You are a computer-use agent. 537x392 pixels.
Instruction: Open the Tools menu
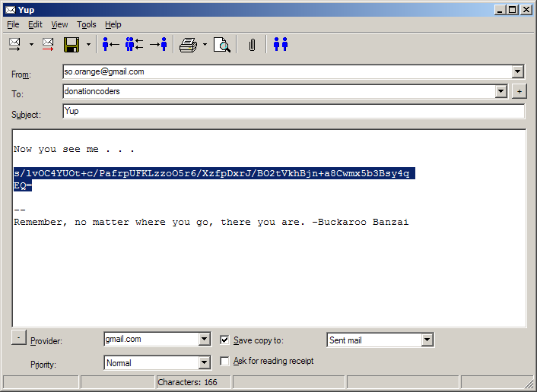pyautogui.click(x=86, y=24)
